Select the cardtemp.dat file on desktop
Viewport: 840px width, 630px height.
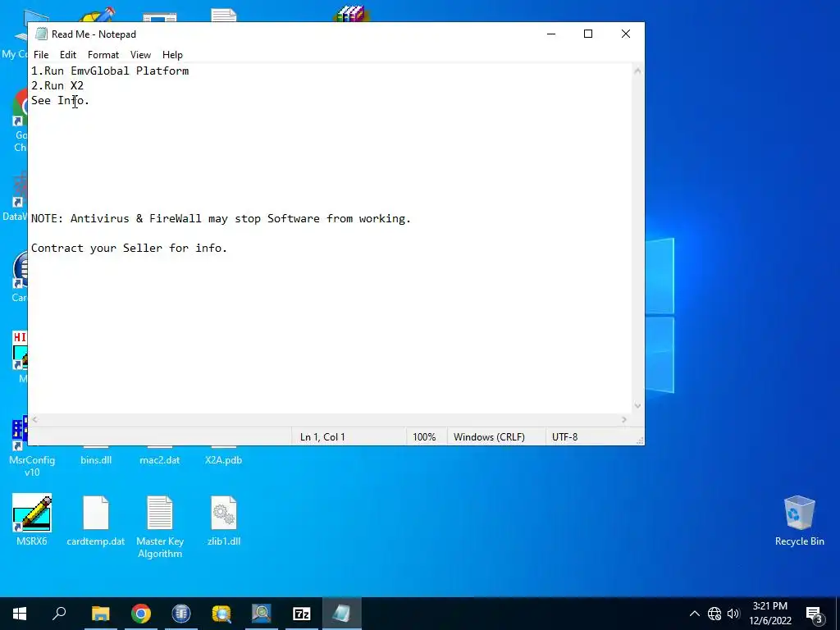click(96, 519)
